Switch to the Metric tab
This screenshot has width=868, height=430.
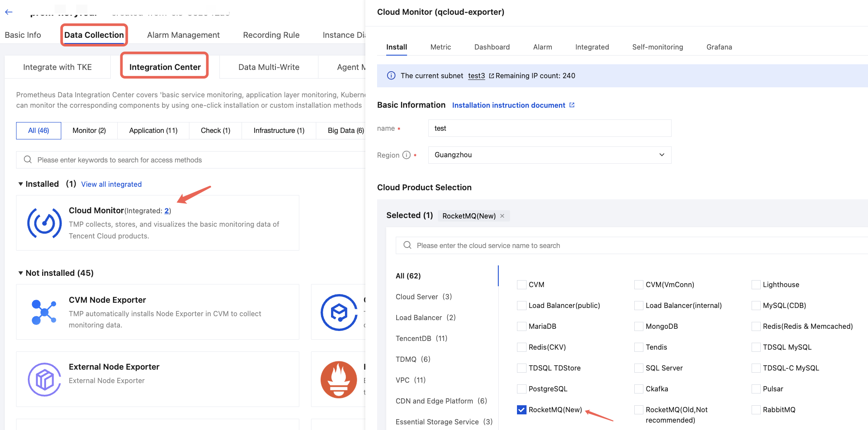click(440, 47)
